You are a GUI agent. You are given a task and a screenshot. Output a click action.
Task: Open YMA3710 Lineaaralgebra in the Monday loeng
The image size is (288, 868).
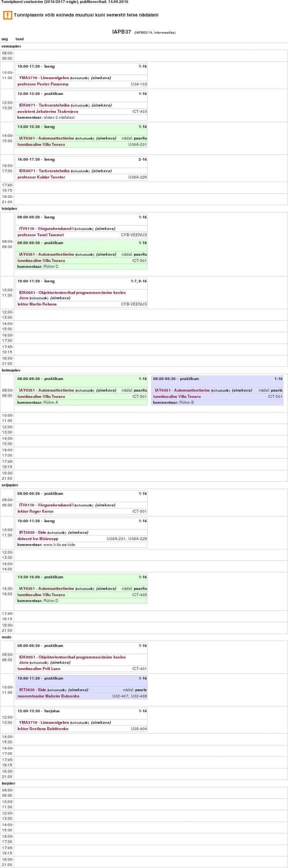tap(44, 78)
